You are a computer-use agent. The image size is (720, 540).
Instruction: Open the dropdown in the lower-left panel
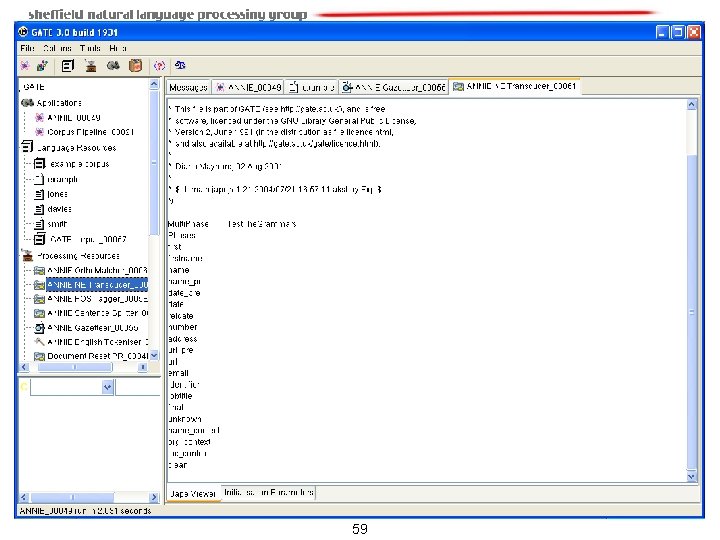point(107,388)
